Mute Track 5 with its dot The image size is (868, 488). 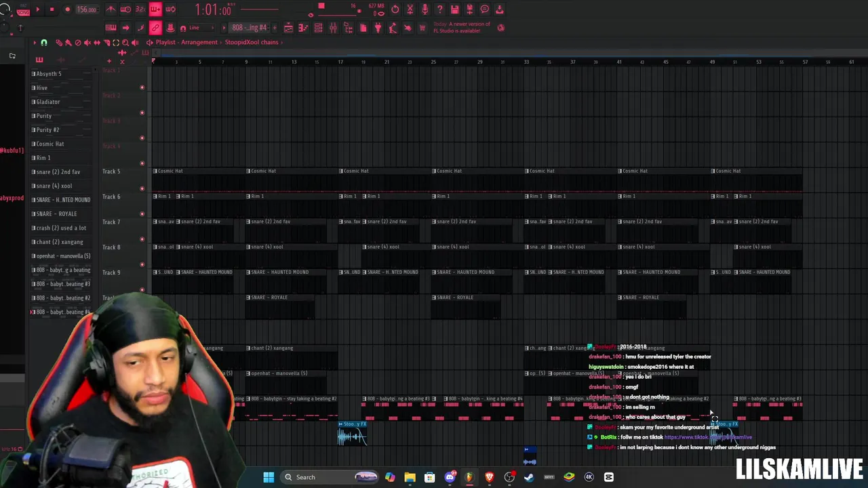142,188
